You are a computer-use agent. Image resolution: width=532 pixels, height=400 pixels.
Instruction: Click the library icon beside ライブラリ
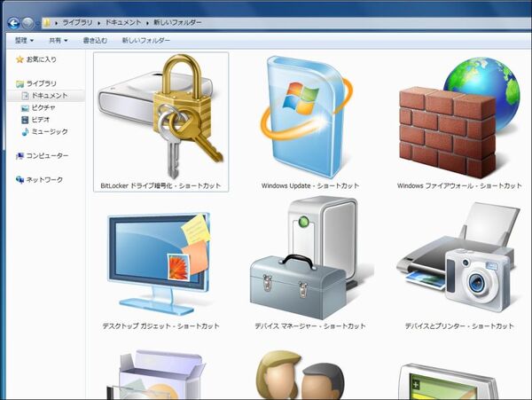point(20,83)
